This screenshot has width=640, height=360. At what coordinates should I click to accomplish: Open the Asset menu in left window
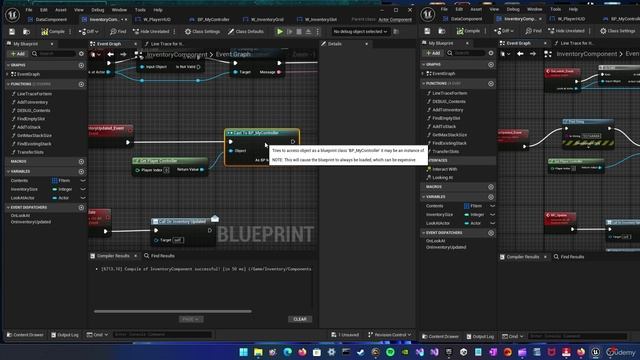click(60, 10)
